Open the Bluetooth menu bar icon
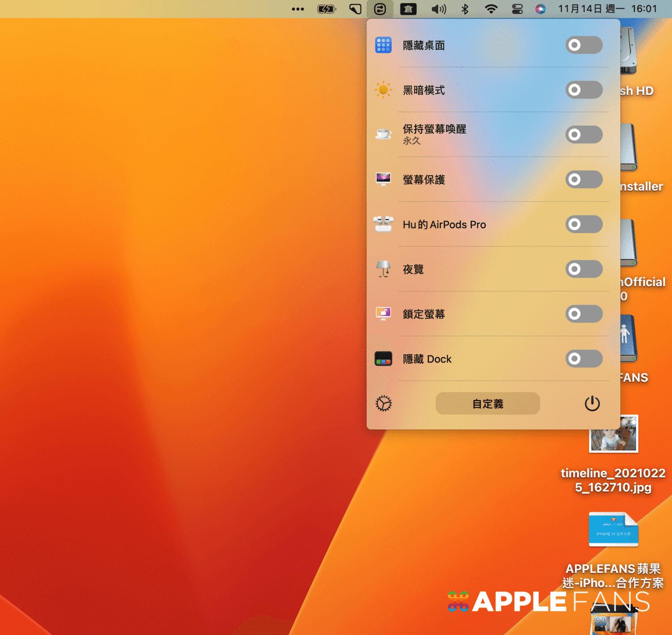Screen dimensions: 672x635 click(465, 9)
